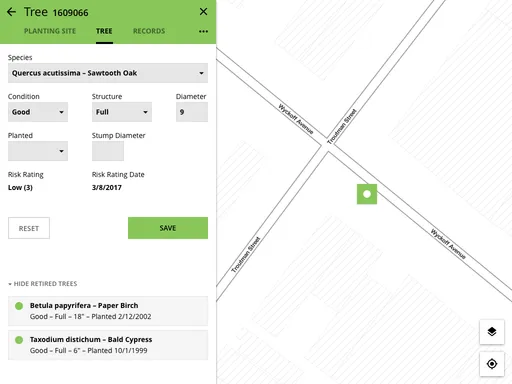Image resolution: width=512 pixels, height=384 pixels.
Task: Center map on my location
Action: point(492,364)
